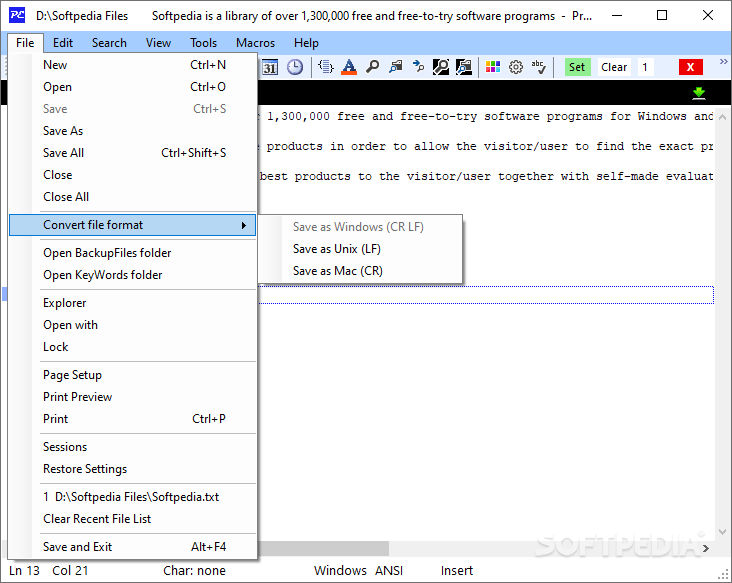Click the vertical scrollbar down arrow
Viewport: 732px width, 583px height.
(722, 532)
